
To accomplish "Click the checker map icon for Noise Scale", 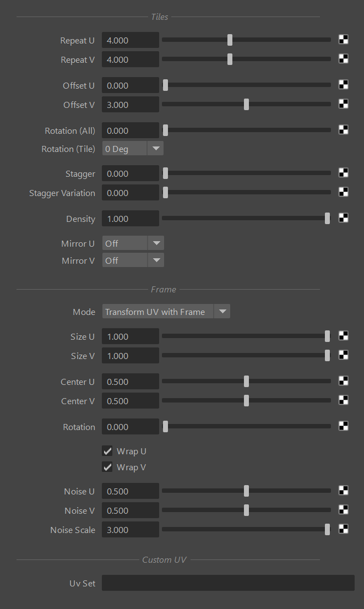I will (343, 529).
